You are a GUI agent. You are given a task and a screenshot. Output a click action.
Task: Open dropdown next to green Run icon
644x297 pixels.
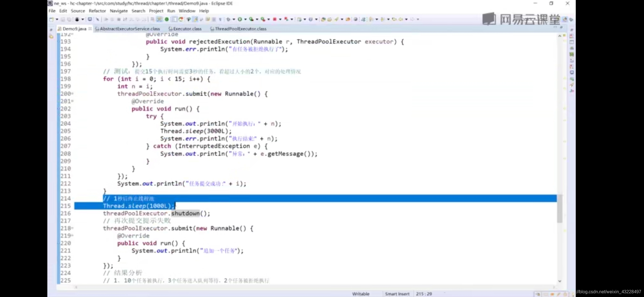click(x=245, y=19)
